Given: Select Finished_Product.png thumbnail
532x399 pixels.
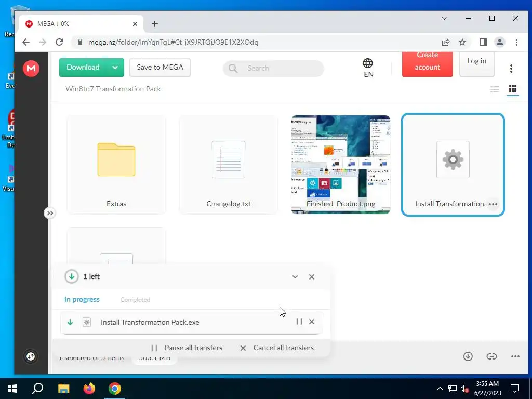Looking at the screenshot, I should (341, 165).
